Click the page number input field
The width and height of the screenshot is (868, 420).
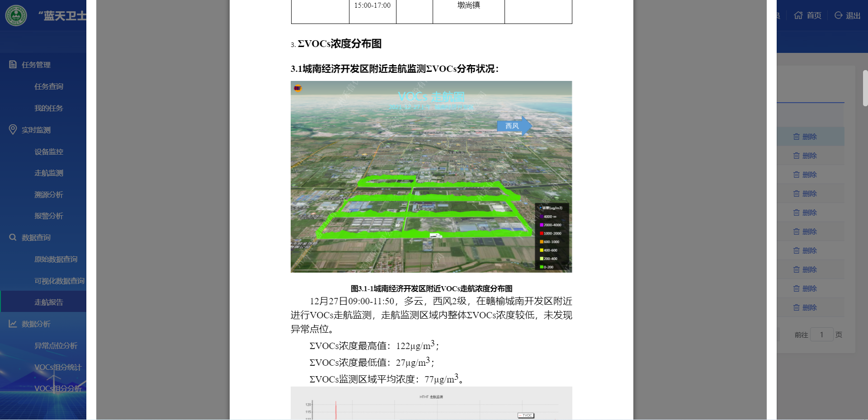[821, 335]
